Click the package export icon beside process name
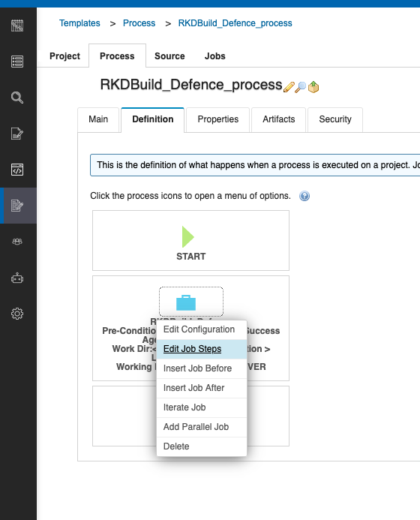420x520 pixels. click(x=313, y=87)
